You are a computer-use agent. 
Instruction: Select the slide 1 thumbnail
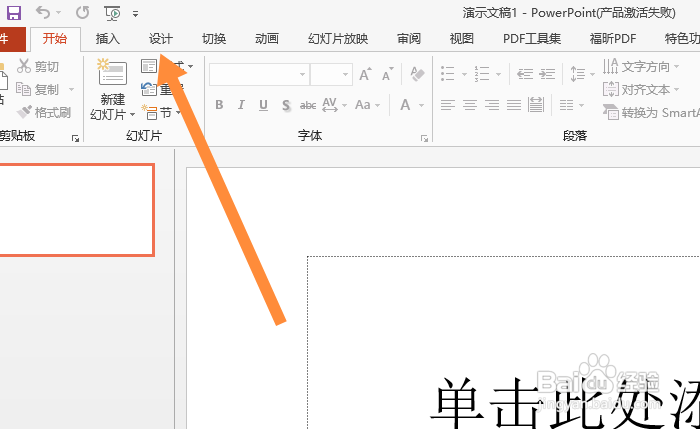(77, 210)
